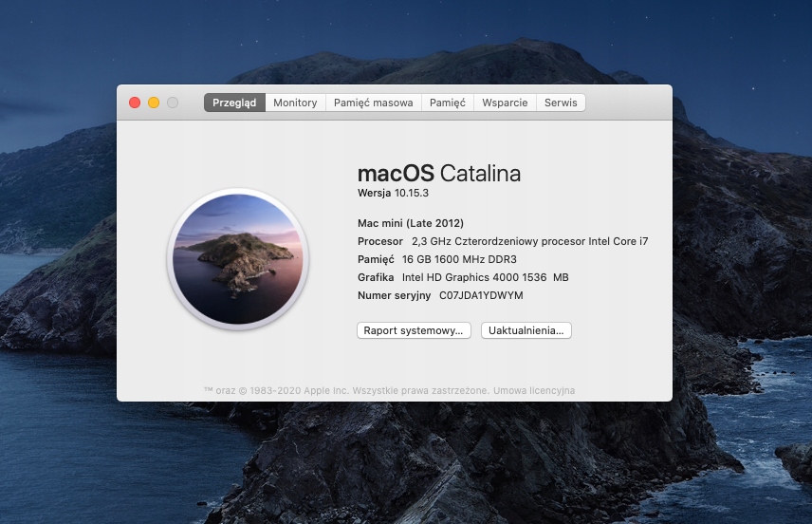This screenshot has height=524, width=812.
Task: Open the Pamięć masowa tab
Action: coord(374,103)
